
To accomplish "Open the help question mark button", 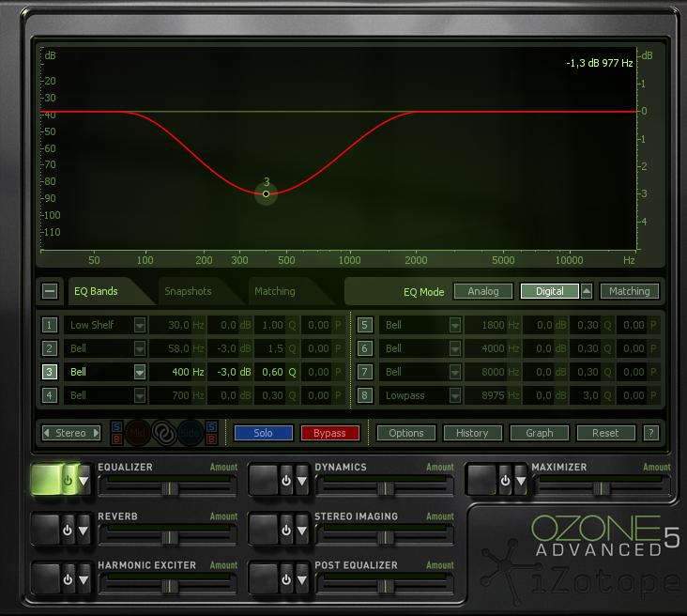I will coord(651,433).
